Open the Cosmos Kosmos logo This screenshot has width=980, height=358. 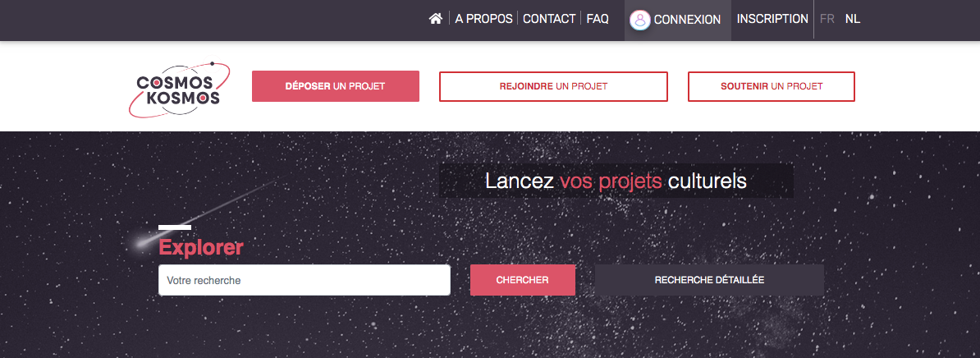tap(179, 89)
